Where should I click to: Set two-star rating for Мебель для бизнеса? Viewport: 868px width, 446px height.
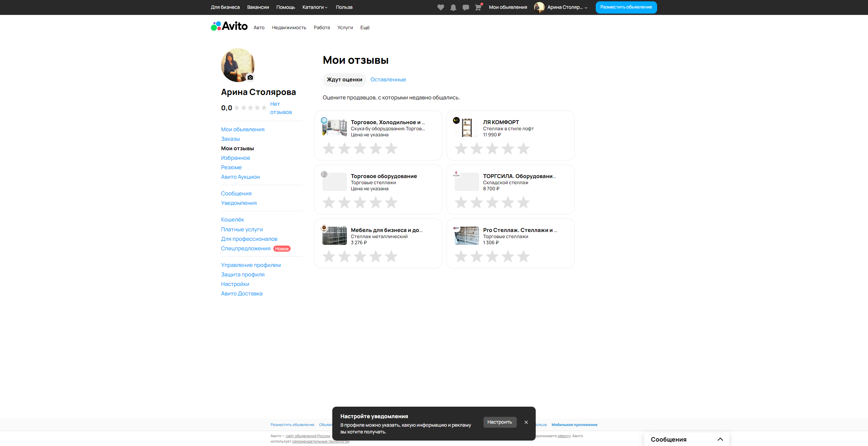[x=344, y=256]
